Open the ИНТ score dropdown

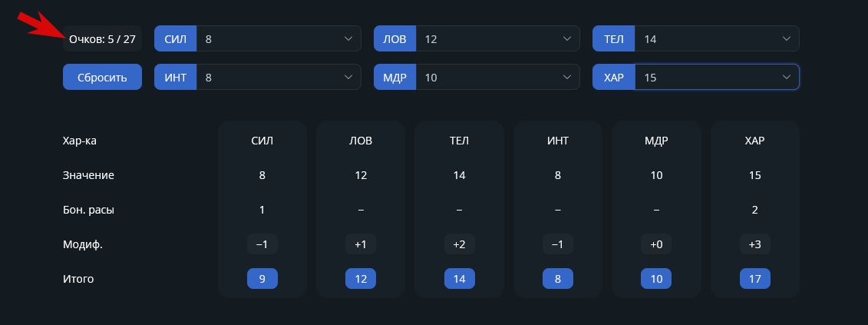click(279, 77)
